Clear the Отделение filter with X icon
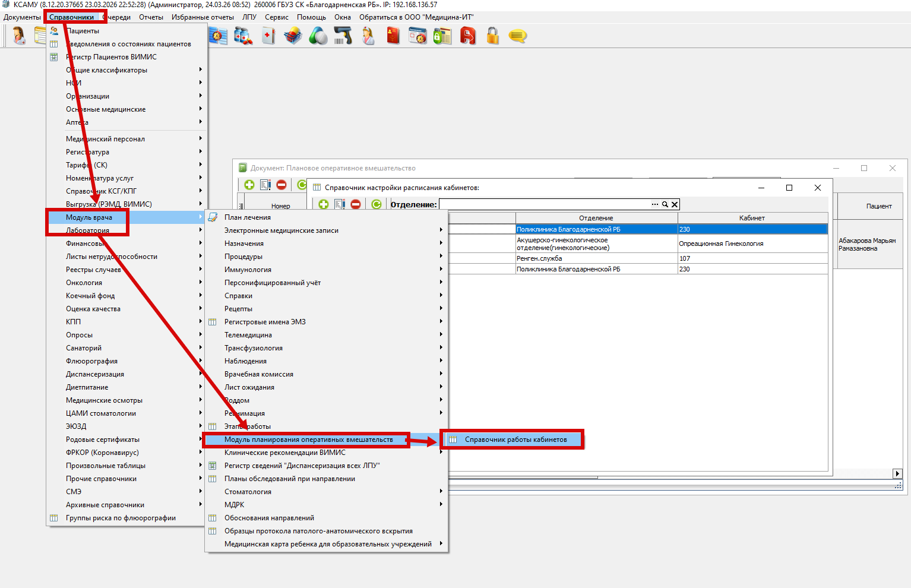911x588 pixels. coord(675,204)
